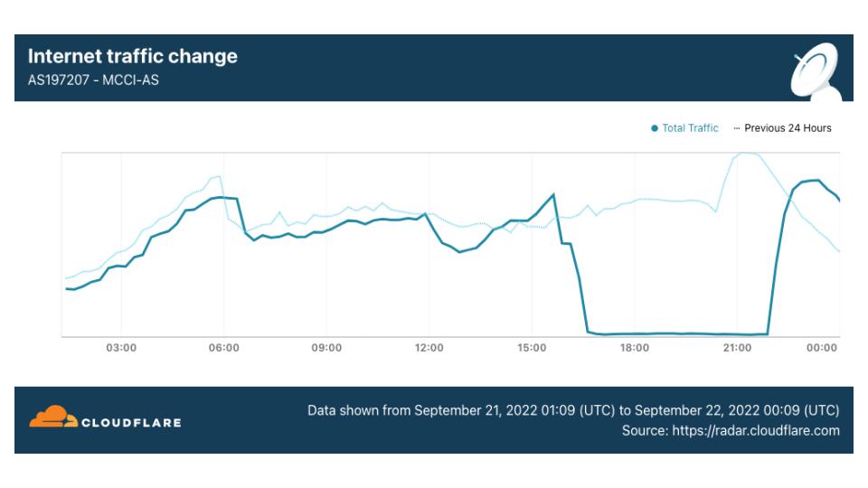The height and width of the screenshot is (488, 868).
Task: Toggle the Previous 24 Hours legend label
Action: coord(788,128)
